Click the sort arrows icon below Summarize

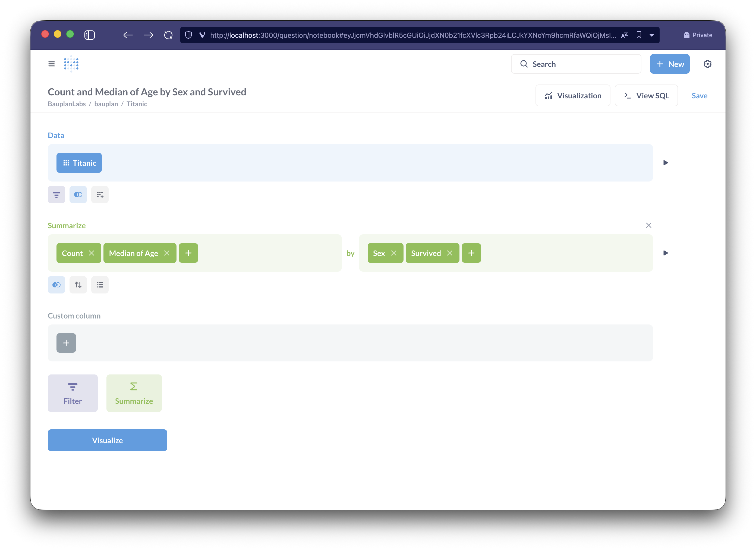[x=78, y=285]
